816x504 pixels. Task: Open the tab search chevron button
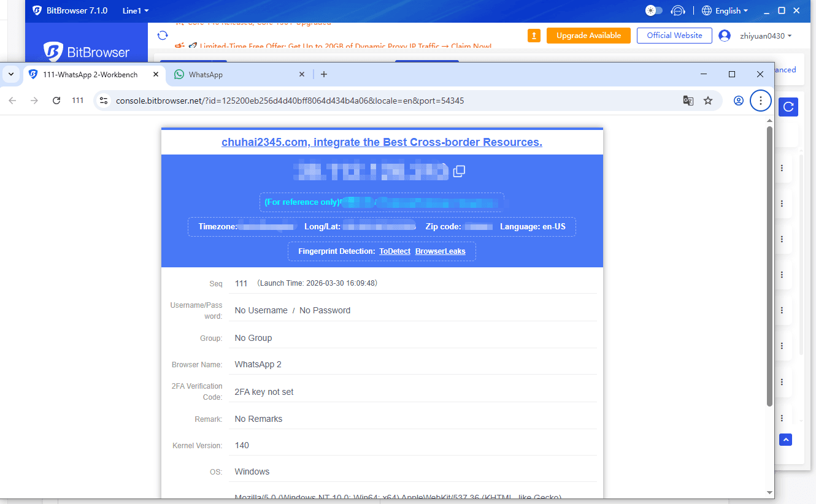coord(11,74)
